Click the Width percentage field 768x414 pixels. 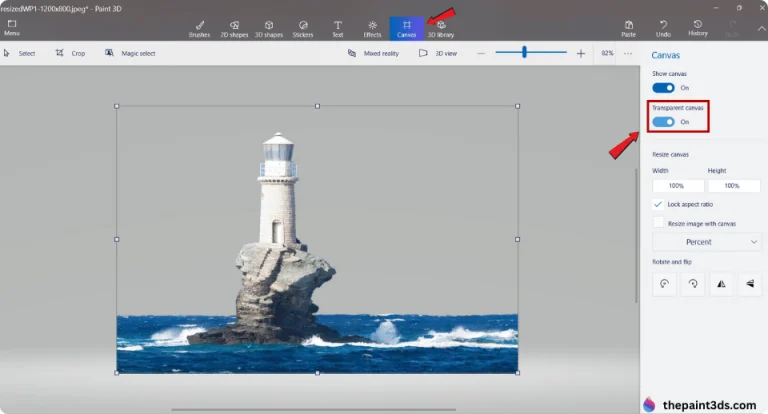pos(678,186)
